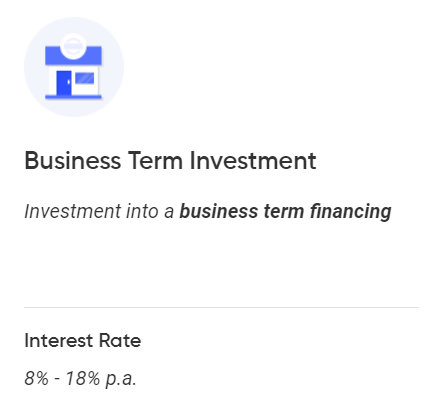This screenshot has width=430, height=412.
Task: Click the word financing in the description
Action: [351, 212]
